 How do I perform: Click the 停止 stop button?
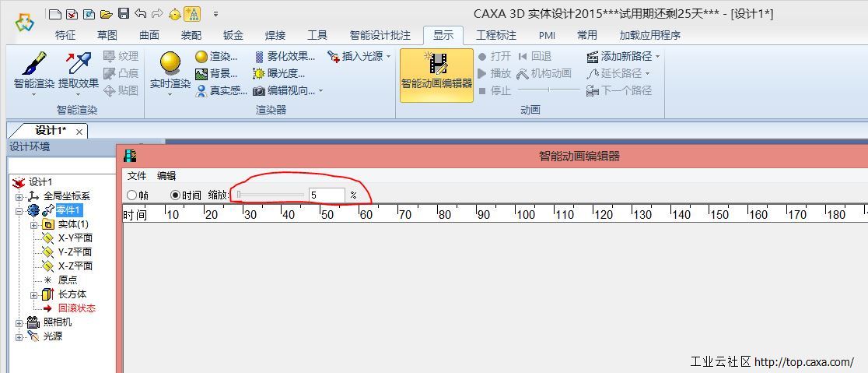pos(494,90)
